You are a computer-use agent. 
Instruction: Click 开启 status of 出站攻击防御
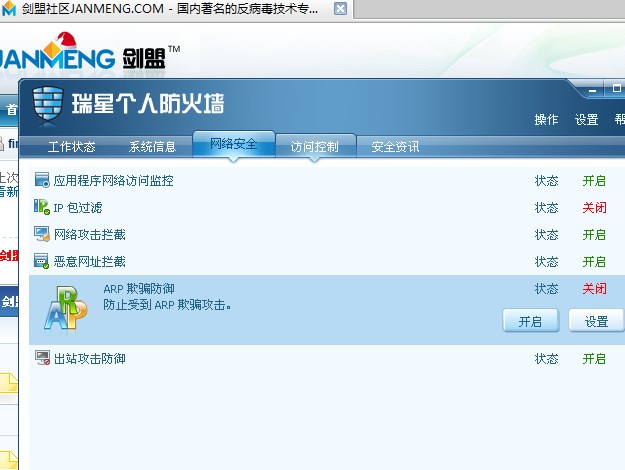(x=594, y=358)
